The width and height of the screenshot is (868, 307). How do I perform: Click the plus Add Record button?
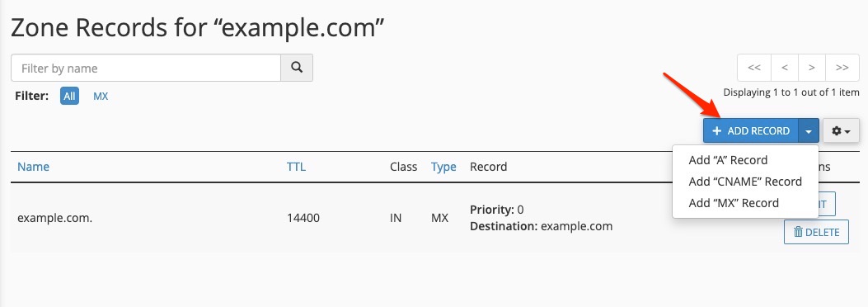coord(751,130)
